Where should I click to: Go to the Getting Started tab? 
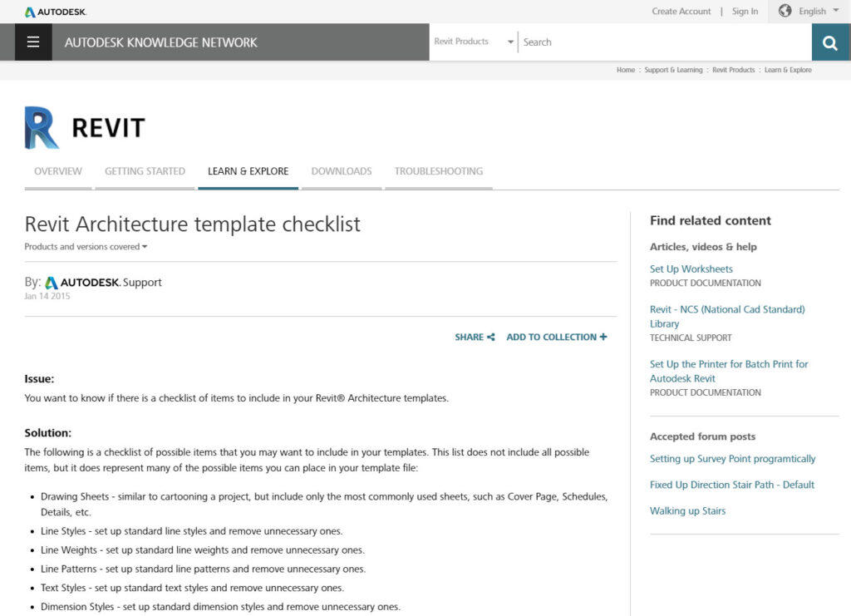tap(145, 171)
